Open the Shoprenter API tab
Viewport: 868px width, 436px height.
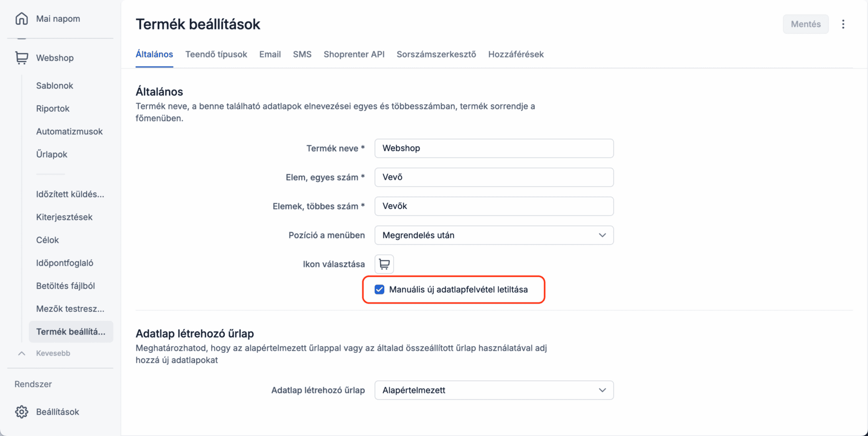tap(354, 54)
